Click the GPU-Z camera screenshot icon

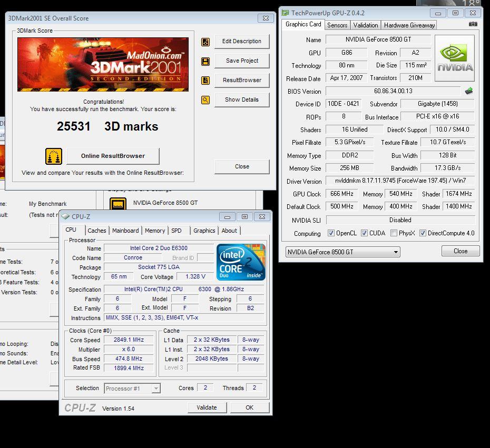pos(473,24)
